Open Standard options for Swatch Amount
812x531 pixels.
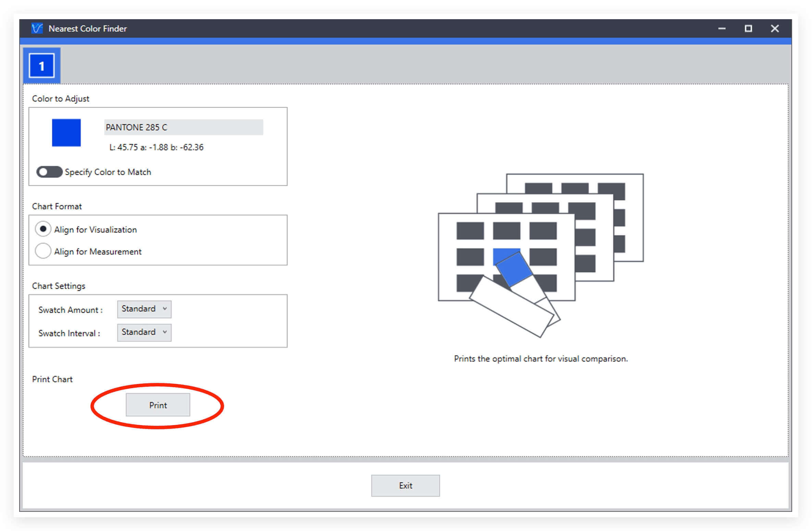tap(145, 308)
